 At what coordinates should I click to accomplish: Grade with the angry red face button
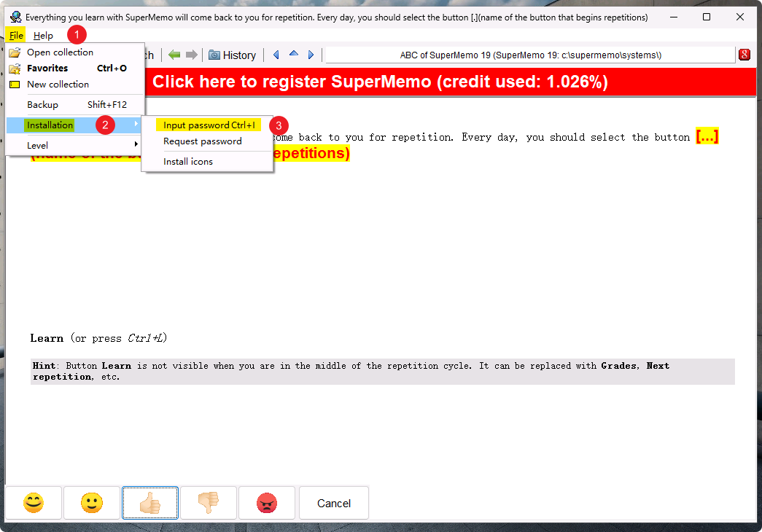(x=267, y=503)
